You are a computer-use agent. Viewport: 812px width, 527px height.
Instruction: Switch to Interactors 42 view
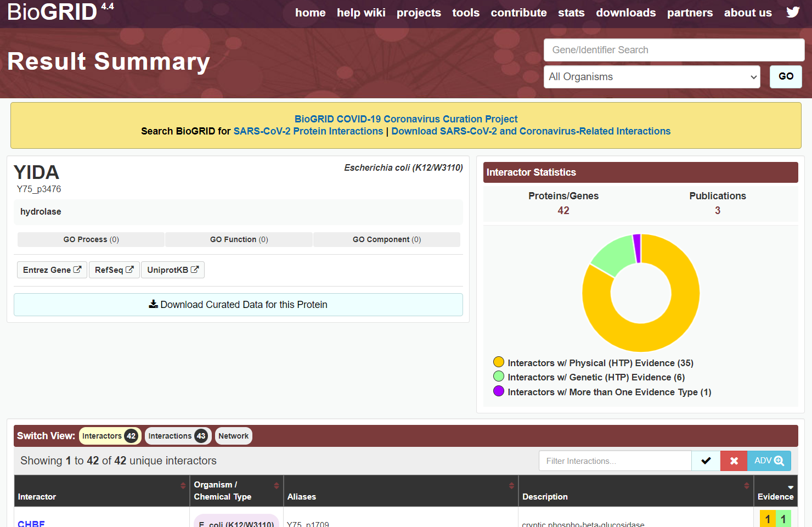(x=110, y=436)
